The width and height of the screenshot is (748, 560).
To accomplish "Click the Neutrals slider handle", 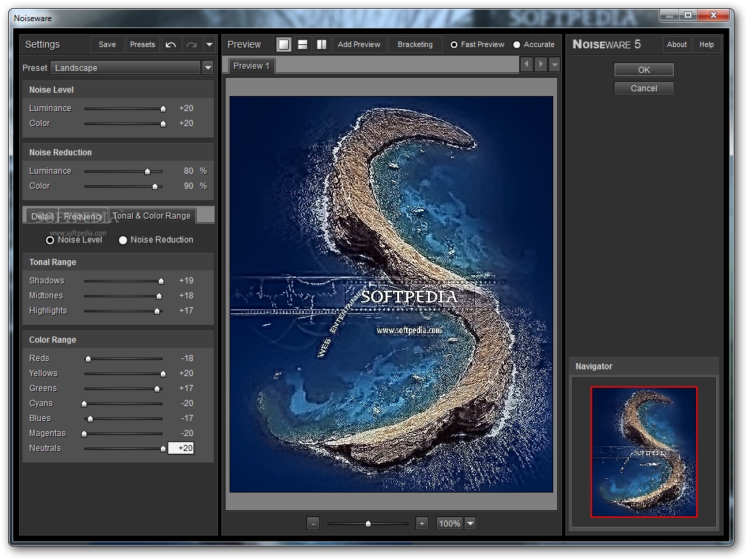I will coord(163,448).
